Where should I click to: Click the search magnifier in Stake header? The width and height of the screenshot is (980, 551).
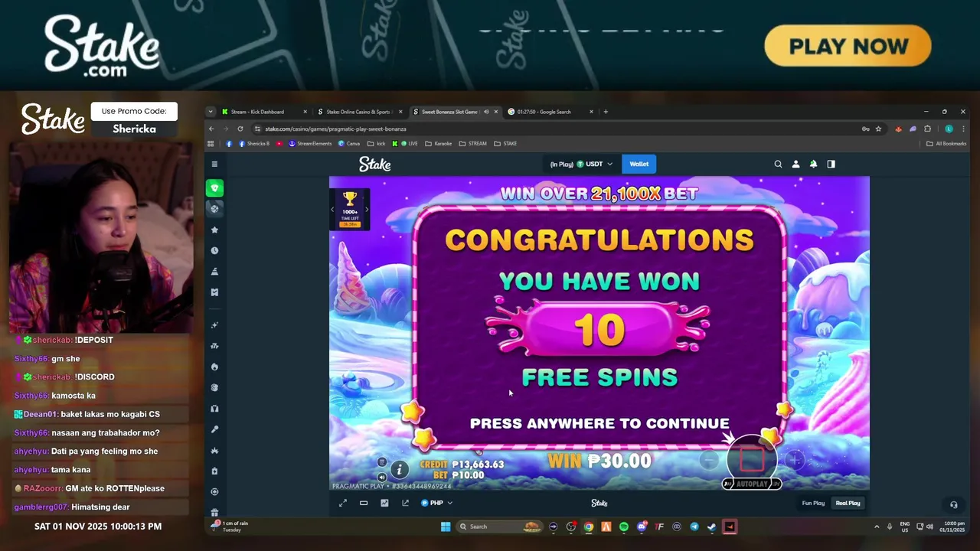click(x=778, y=164)
